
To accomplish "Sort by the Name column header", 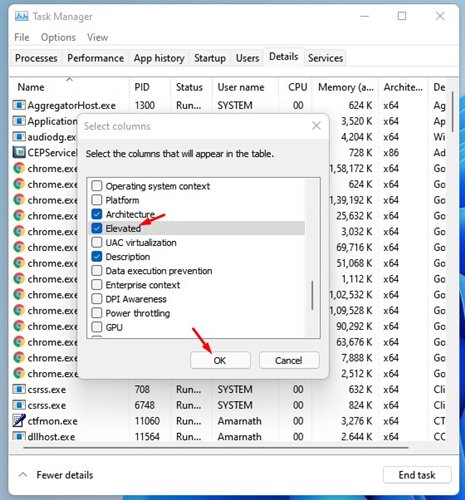I will pyautogui.click(x=70, y=87).
